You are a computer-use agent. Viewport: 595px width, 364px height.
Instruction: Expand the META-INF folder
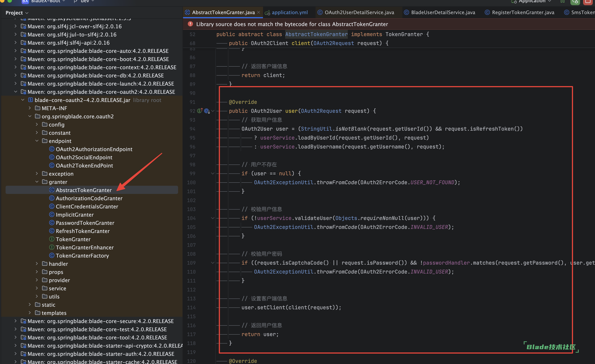pyautogui.click(x=30, y=108)
